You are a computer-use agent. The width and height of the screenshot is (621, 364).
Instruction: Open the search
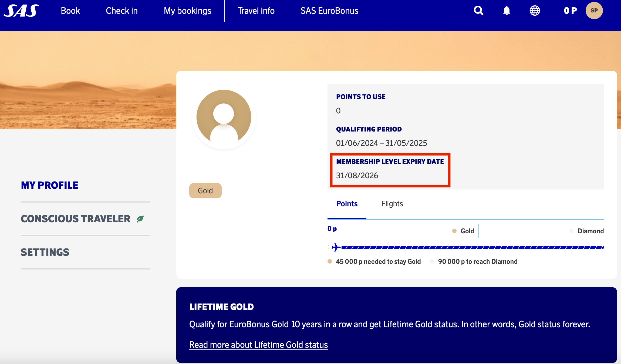pyautogui.click(x=478, y=11)
